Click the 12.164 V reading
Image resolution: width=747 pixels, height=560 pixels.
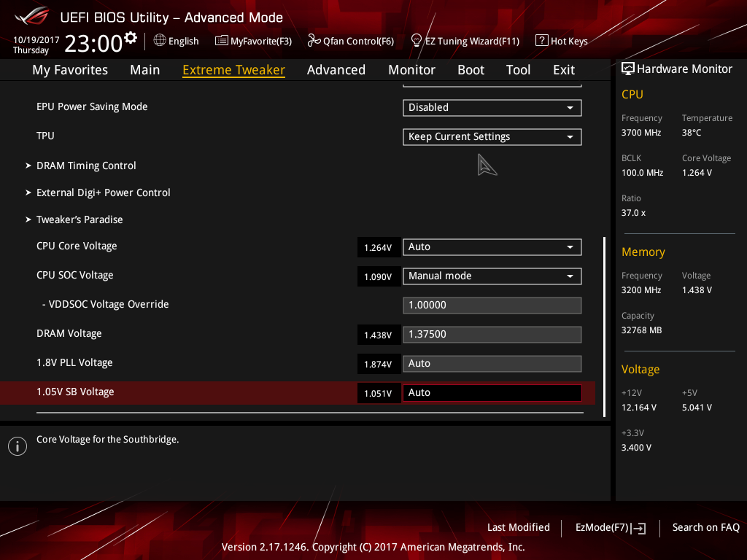coord(639,408)
